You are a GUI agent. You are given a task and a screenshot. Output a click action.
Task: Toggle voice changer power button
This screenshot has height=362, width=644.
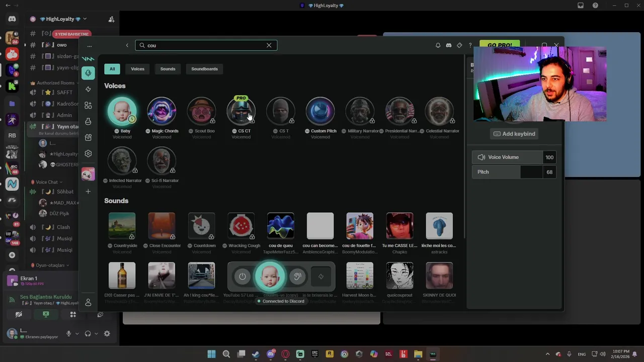pos(243,277)
